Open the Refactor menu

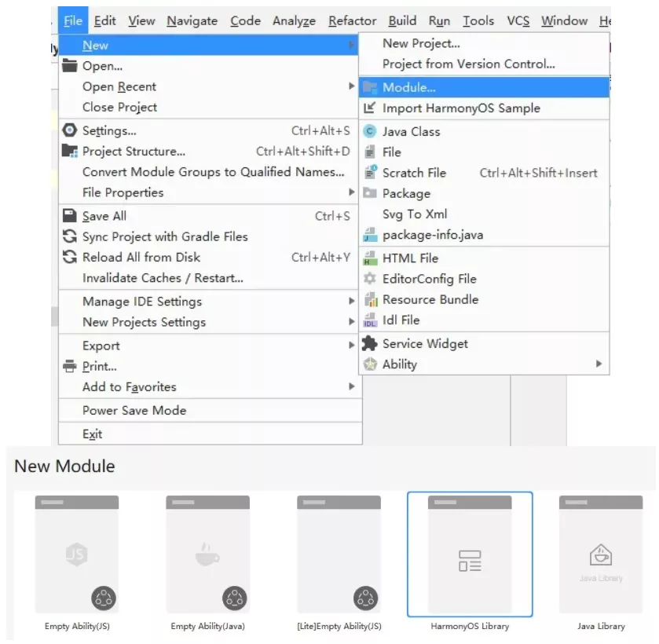[x=352, y=20]
